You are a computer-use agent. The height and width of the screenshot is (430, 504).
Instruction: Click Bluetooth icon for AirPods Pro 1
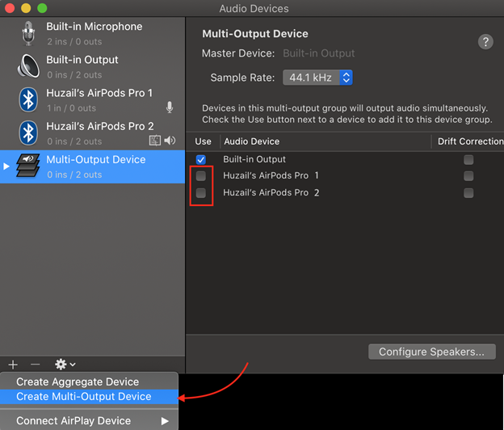28,99
